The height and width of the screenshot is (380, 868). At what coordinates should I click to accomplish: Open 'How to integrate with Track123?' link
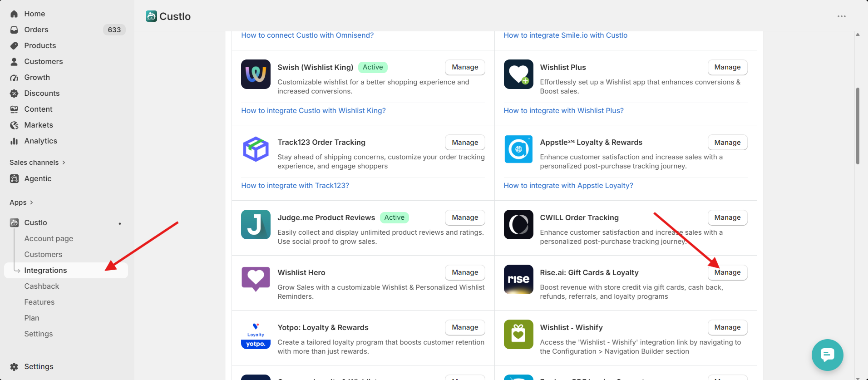click(x=295, y=186)
